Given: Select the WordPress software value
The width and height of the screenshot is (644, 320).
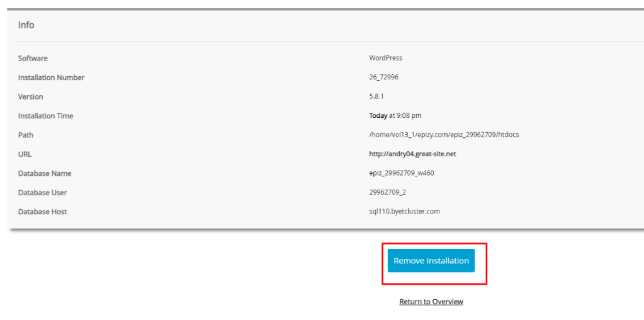Looking at the screenshot, I should tap(385, 58).
